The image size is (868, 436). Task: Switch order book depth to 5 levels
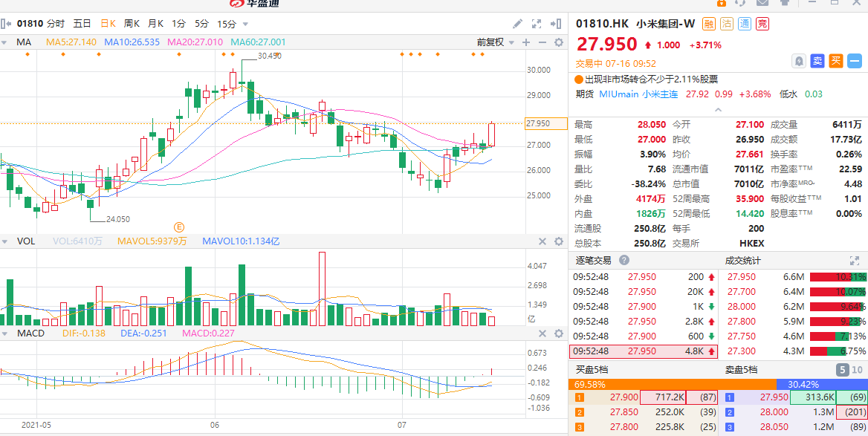tap(843, 370)
